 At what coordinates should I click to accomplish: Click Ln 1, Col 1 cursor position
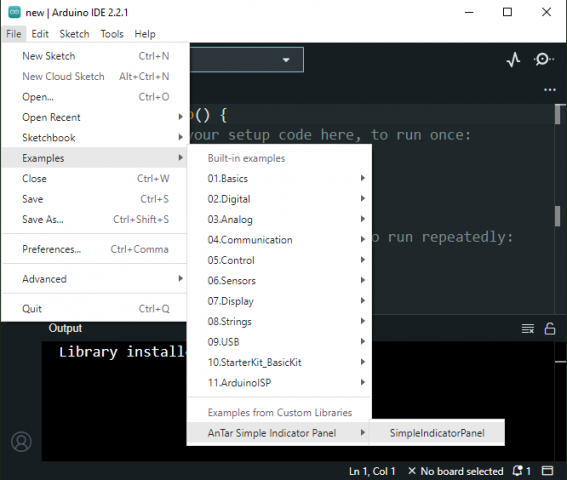(372, 471)
